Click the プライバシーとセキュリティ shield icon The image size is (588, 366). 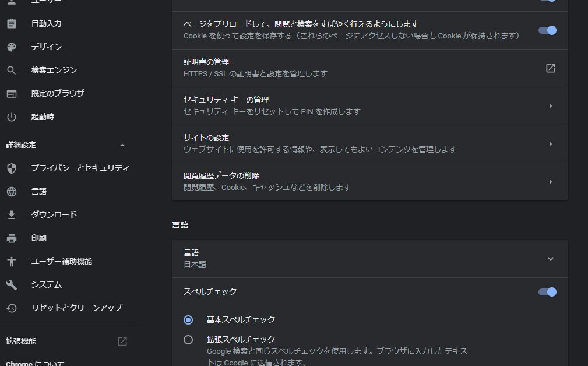pos(12,168)
